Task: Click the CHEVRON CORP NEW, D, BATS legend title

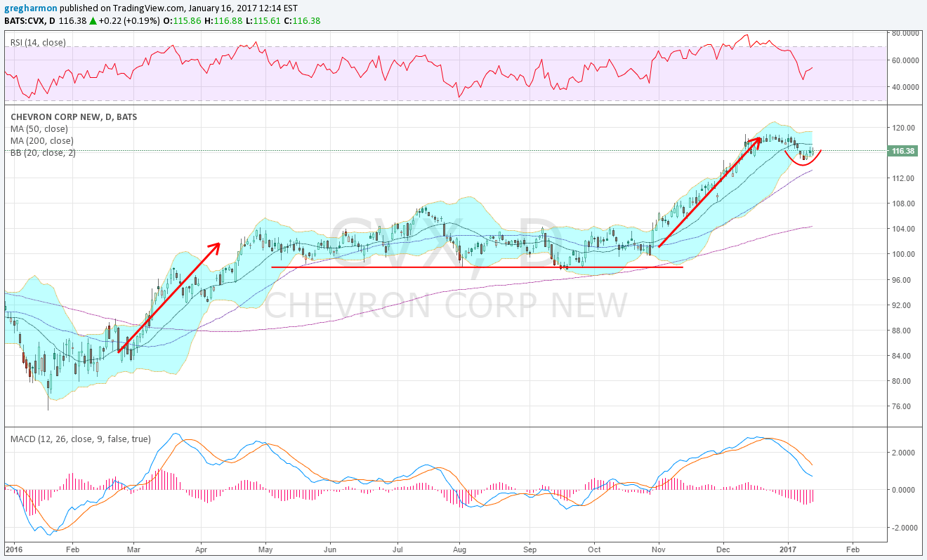Action: coord(74,117)
